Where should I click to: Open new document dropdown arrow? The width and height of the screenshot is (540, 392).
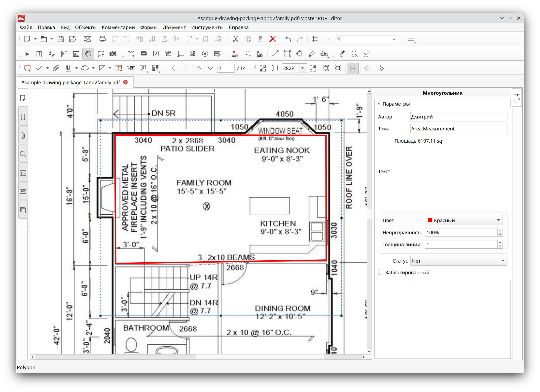coord(35,39)
